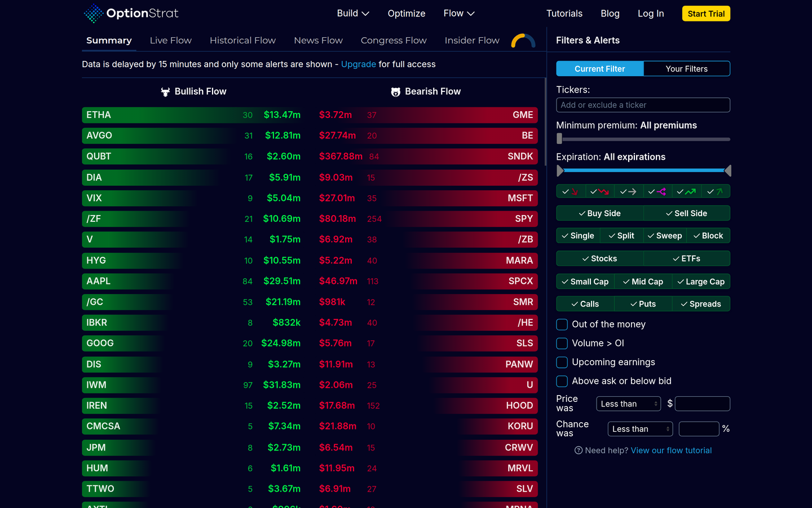The width and height of the screenshot is (812, 508).
Task: Toggle the red down-arrow sentiment filter
Action: (571, 191)
